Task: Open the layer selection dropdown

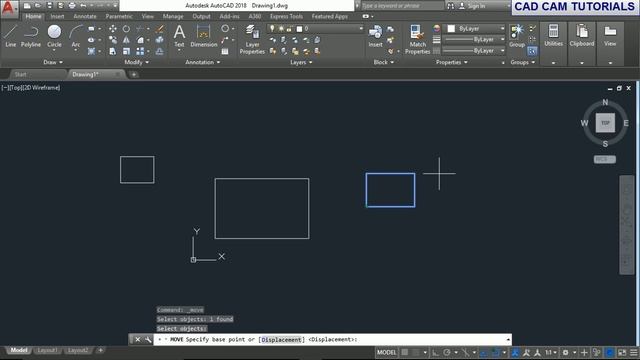Action: [315, 29]
